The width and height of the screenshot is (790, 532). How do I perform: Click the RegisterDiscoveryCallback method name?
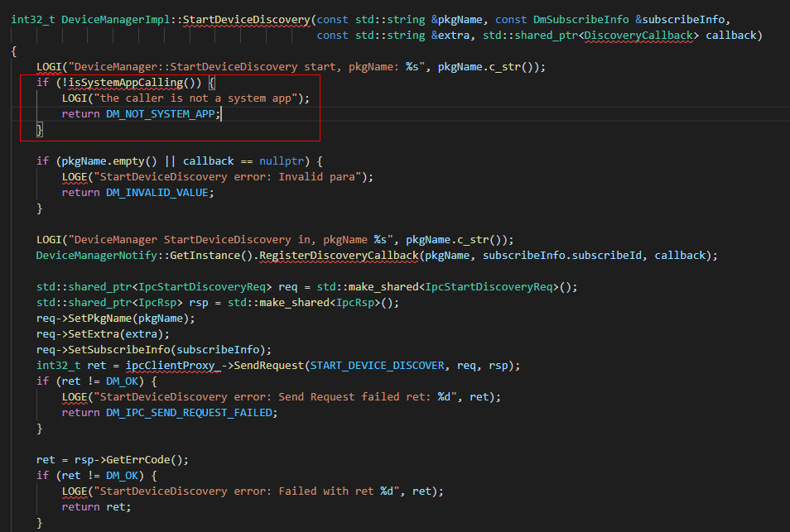click(x=338, y=255)
